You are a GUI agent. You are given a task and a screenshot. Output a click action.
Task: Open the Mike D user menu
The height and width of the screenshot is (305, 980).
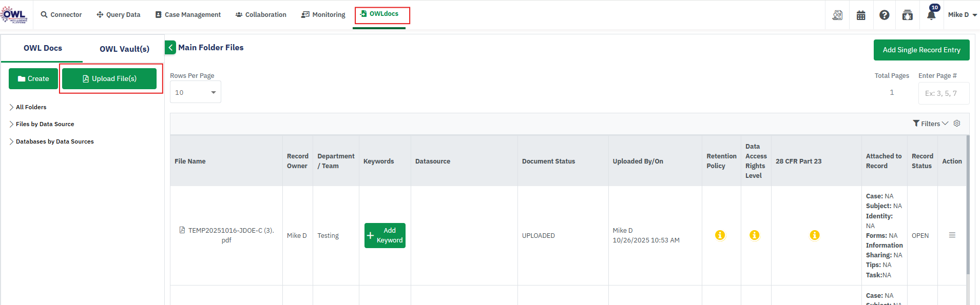click(962, 15)
